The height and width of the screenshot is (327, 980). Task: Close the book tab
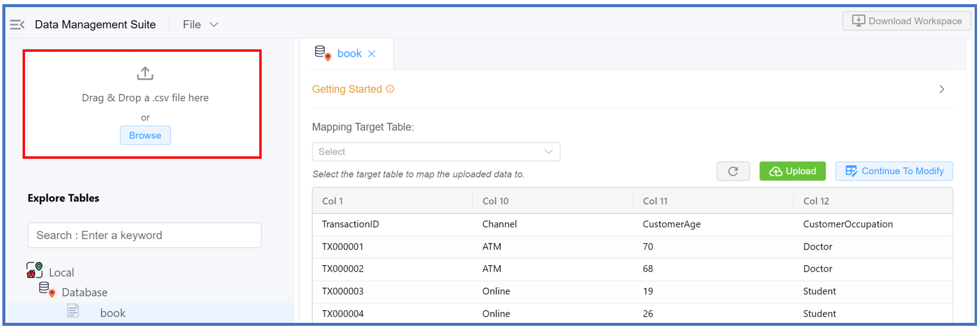pos(372,54)
